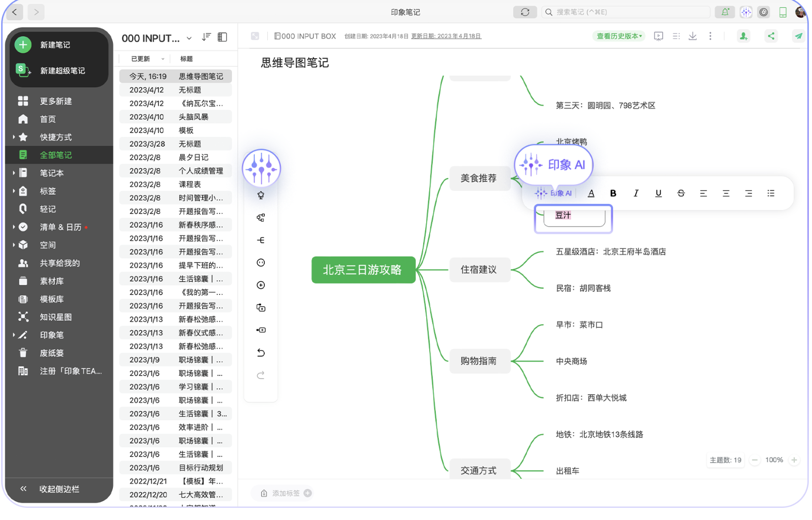812x520 pixels.
Task: Go back with the left arrow button
Action: point(15,12)
